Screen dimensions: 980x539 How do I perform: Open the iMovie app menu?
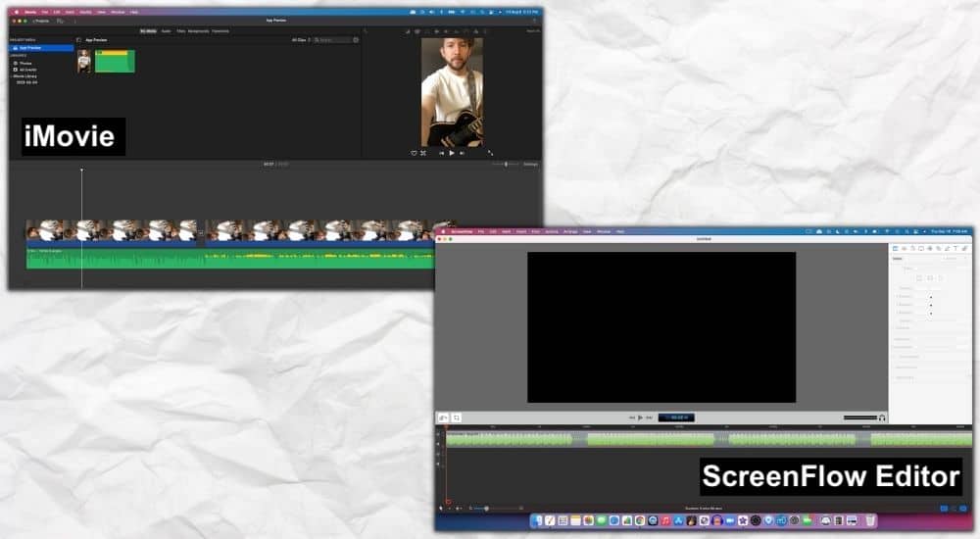[x=30, y=12]
